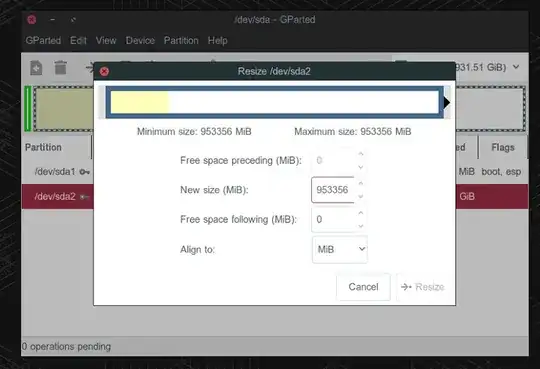
Task: Click the 'Maximum size: 953356 MiB' label
Action: pyautogui.click(x=353, y=132)
